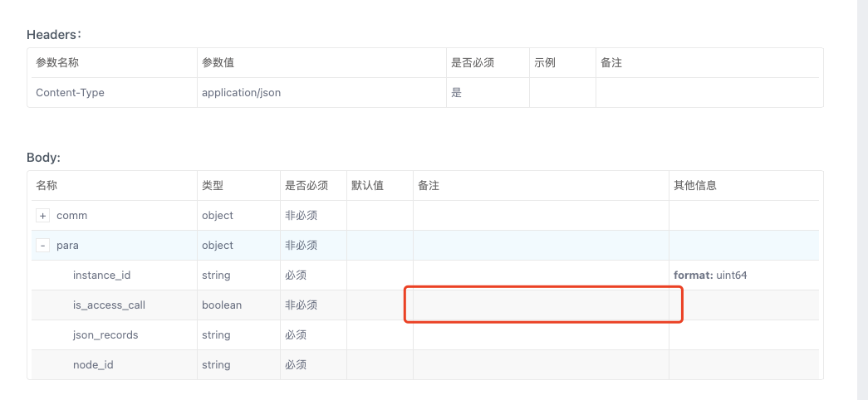Click the para field name
868x400 pixels.
[x=67, y=246]
